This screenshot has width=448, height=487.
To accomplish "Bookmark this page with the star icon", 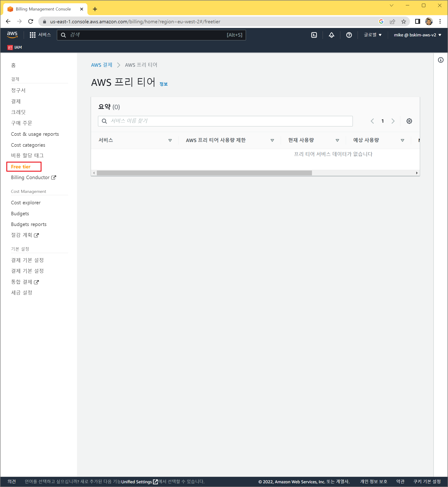I will coord(403,21).
